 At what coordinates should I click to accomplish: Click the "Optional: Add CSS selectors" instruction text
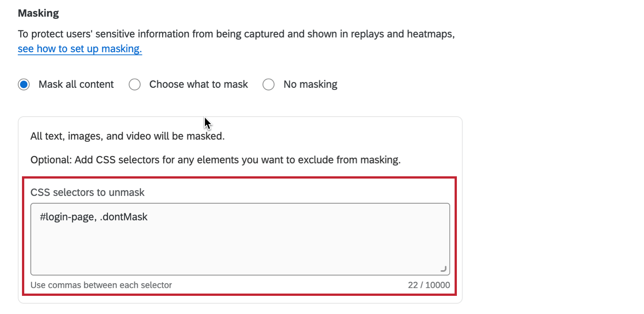coord(216,160)
